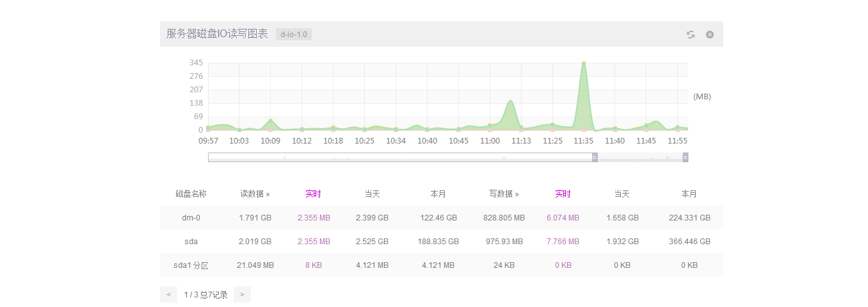
Task: Select 当天 under the 读数据 section
Action: click(372, 194)
